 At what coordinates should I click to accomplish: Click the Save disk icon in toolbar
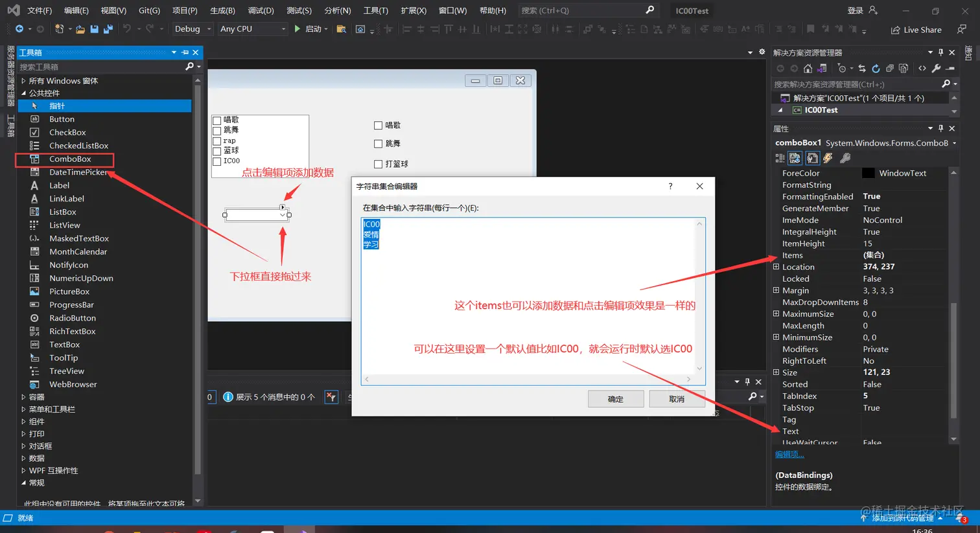tap(95, 29)
